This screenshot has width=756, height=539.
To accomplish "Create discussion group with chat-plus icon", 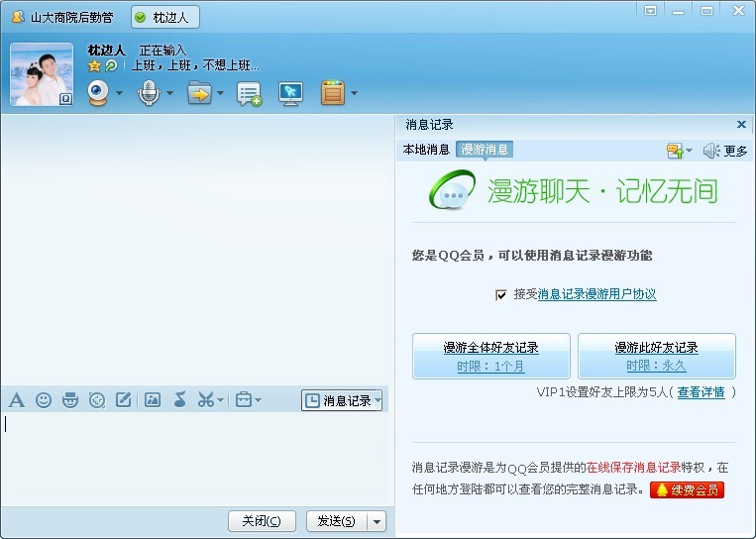I will 249,93.
